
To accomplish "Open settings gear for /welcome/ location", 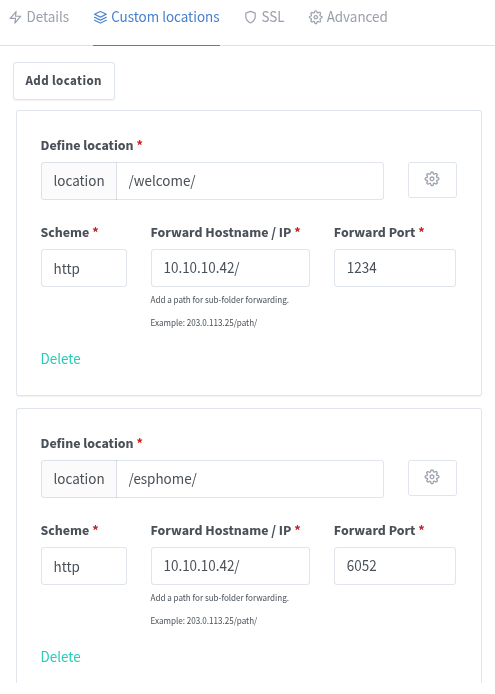I will click(x=432, y=180).
